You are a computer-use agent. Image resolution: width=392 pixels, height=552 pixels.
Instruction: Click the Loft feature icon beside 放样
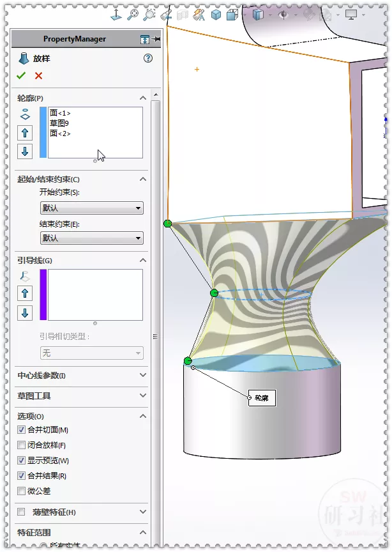pos(24,58)
